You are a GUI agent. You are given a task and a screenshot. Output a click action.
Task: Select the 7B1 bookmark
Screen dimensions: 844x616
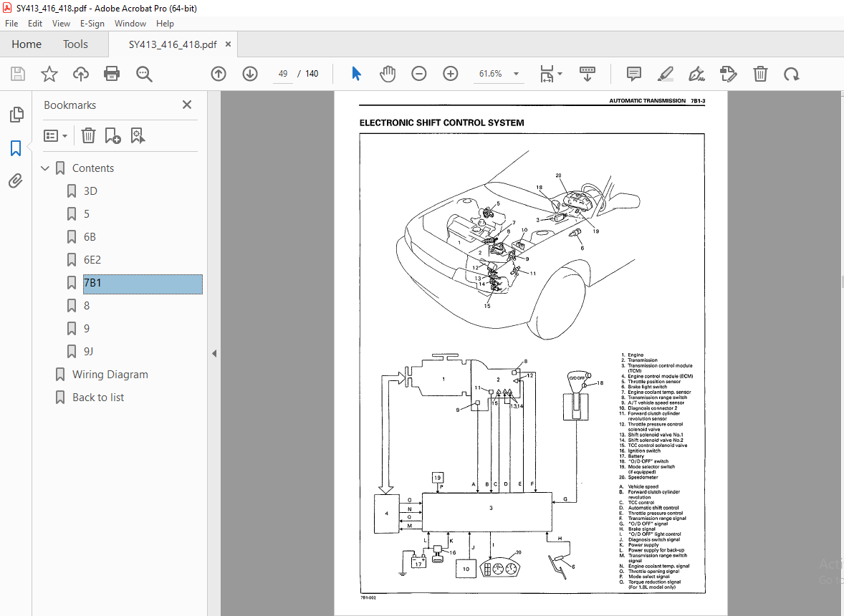coord(143,284)
